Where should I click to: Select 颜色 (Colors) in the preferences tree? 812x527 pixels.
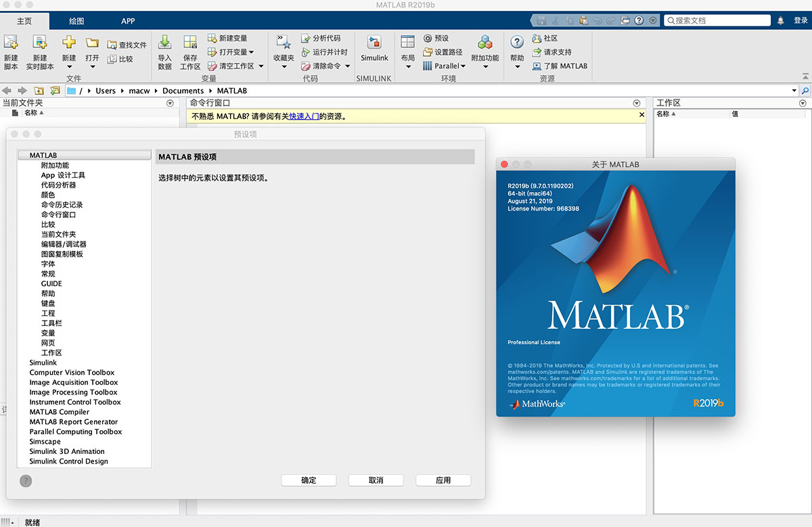point(48,195)
